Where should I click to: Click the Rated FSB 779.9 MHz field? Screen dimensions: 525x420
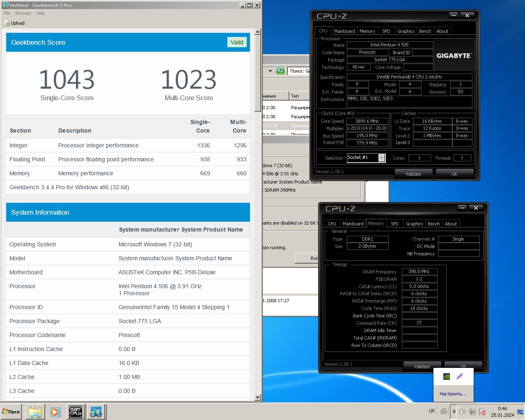click(x=367, y=143)
